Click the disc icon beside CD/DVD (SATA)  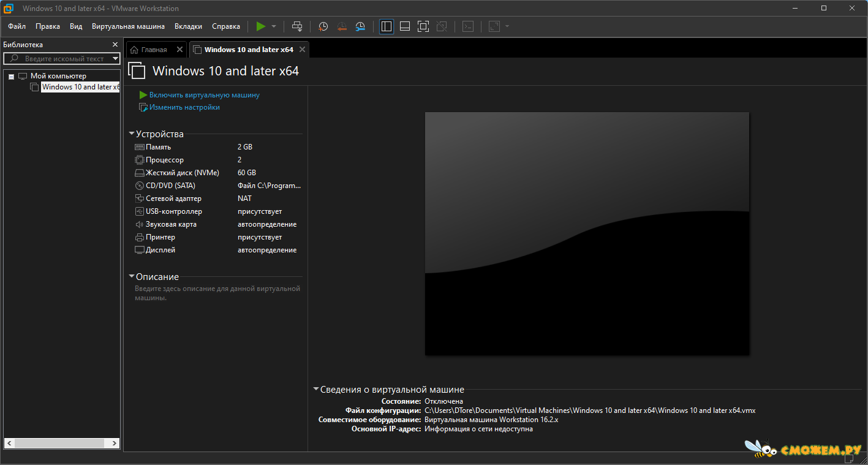click(140, 186)
